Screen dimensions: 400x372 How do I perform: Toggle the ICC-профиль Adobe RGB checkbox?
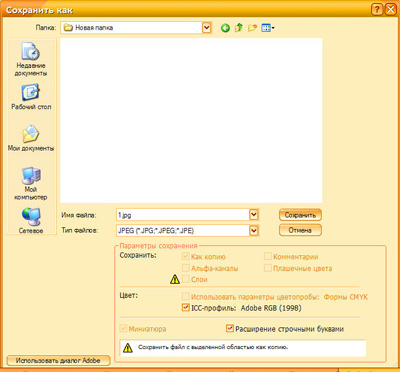point(186,307)
